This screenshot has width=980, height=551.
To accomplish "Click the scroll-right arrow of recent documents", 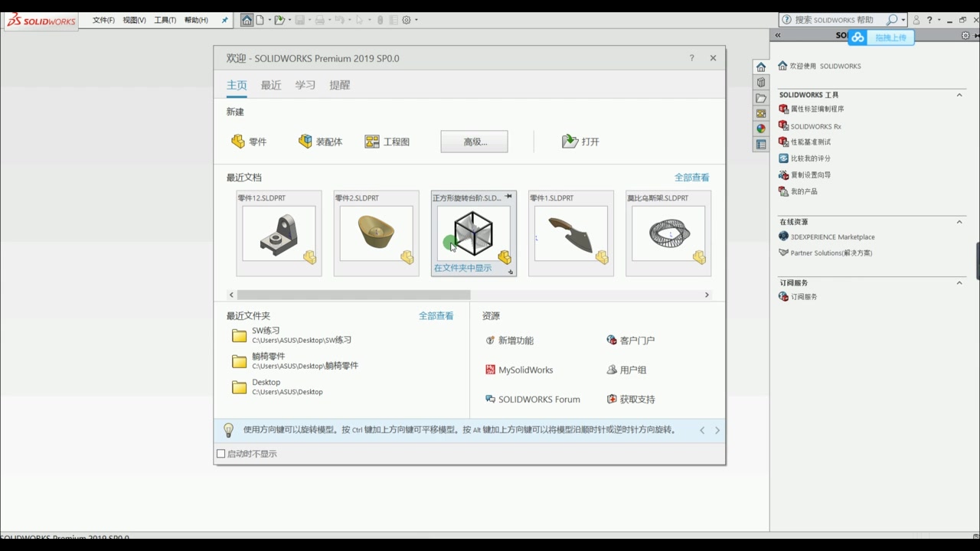I will [707, 295].
